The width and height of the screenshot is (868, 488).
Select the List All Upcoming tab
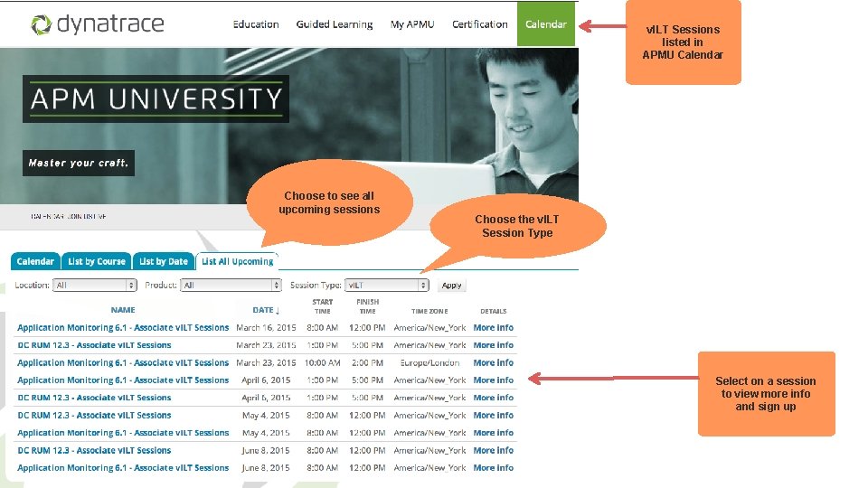(237, 261)
